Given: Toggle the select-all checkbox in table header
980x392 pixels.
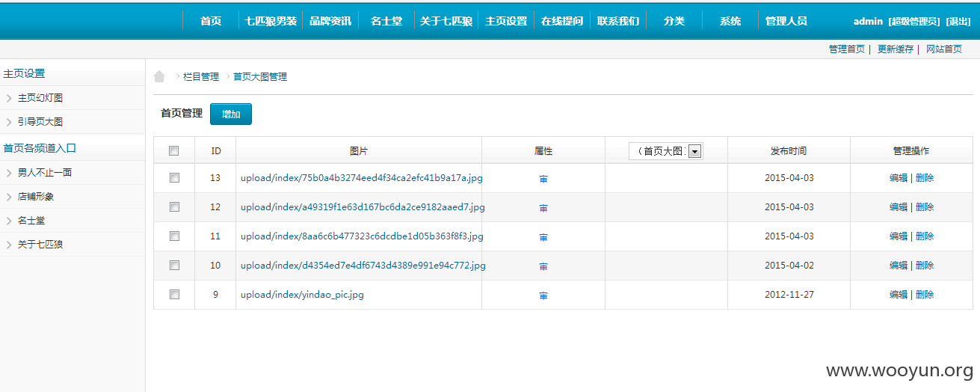Looking at the screenshot, I should [x=174, y=150].
